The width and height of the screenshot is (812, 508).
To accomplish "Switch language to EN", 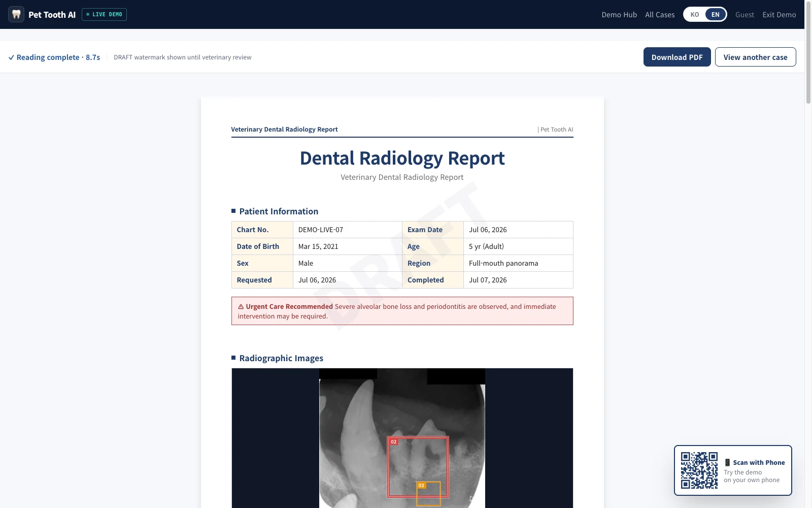I will point(716,15).
